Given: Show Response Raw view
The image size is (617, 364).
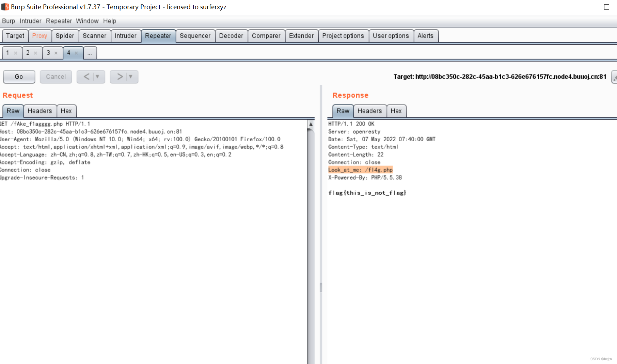Looking at the screenshot, I should tap(343, 111).
